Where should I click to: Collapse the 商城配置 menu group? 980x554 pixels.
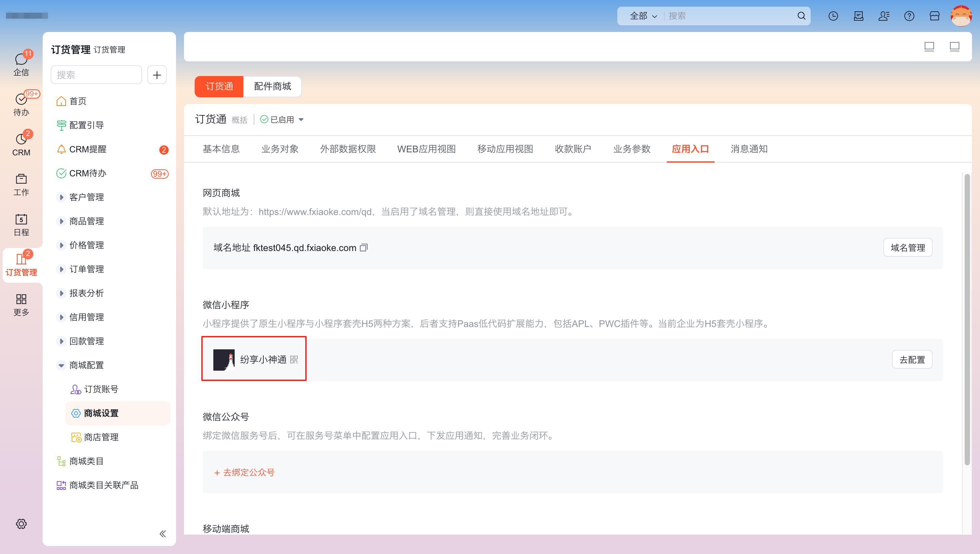tap(61, 365)
